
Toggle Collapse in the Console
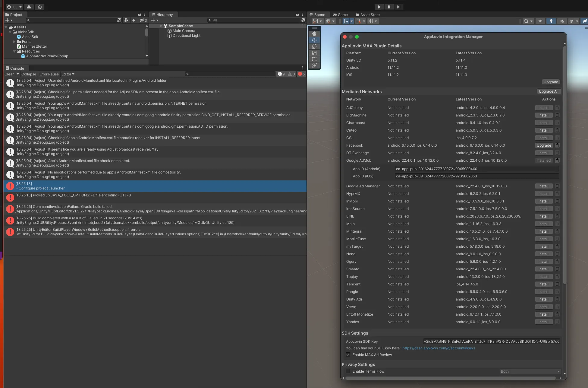pos(29,74)
